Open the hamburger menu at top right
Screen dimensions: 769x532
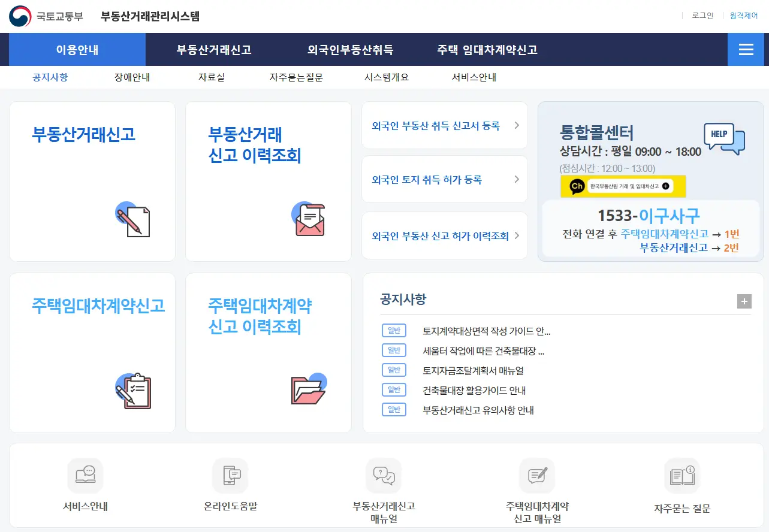click(x=746, y=50)
